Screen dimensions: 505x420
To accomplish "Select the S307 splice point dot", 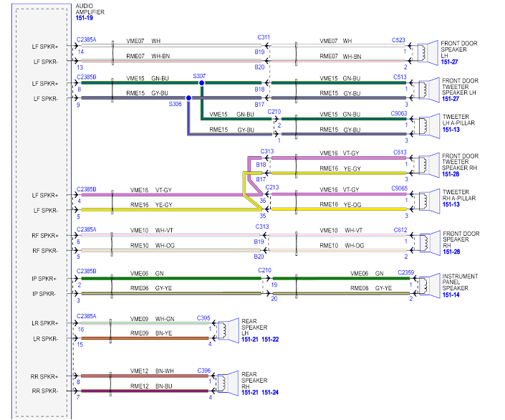I will pyautogui.click(x=201, y=83).
